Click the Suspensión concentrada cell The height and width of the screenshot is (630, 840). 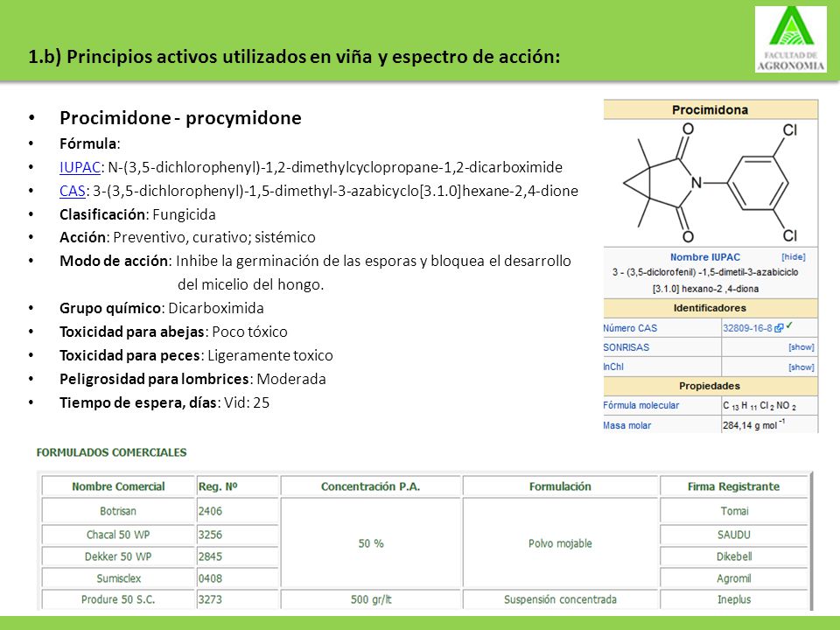click(x=560, y=599)
